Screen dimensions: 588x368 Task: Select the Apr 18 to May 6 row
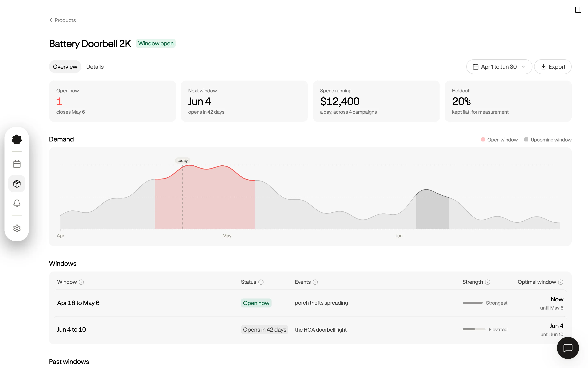310,303
